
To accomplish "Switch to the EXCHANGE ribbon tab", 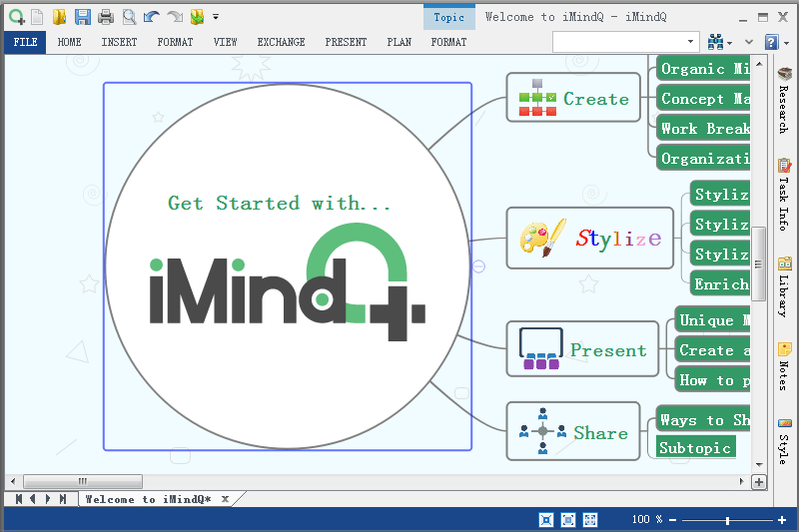I will (x=282, y=42).
